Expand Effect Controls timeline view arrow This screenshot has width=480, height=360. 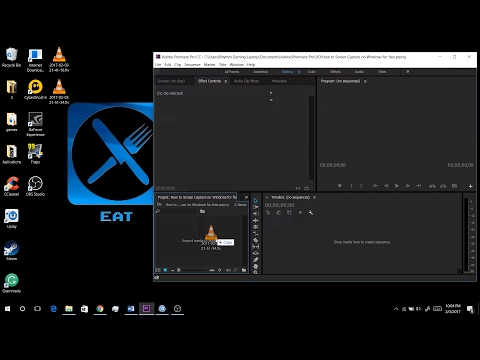click(271, 93)
